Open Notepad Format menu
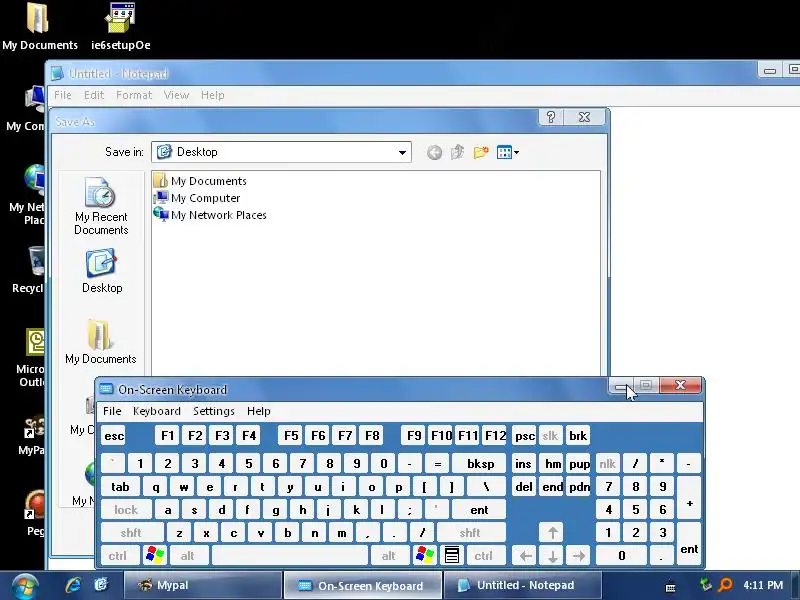 point(134,95)
